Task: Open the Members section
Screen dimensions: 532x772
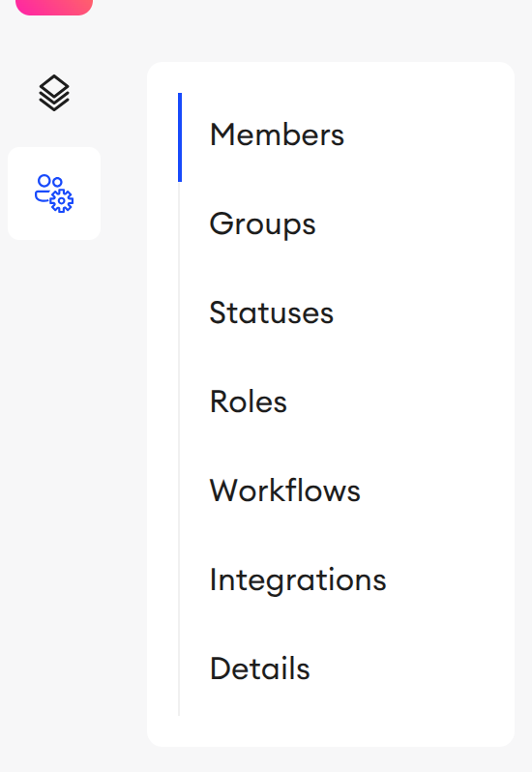Action: pyautogui.click(x=277, y=134)
